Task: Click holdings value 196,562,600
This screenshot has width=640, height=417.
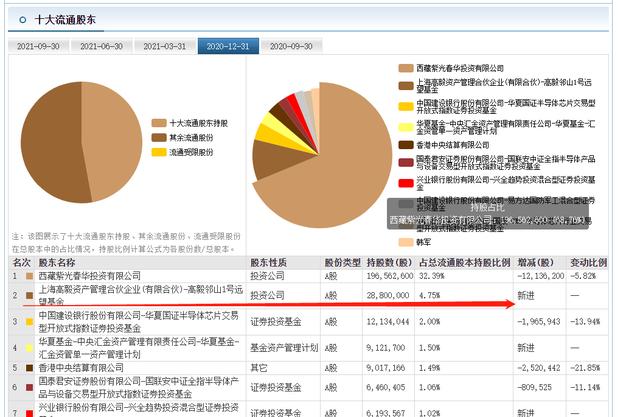Action: 389,276
